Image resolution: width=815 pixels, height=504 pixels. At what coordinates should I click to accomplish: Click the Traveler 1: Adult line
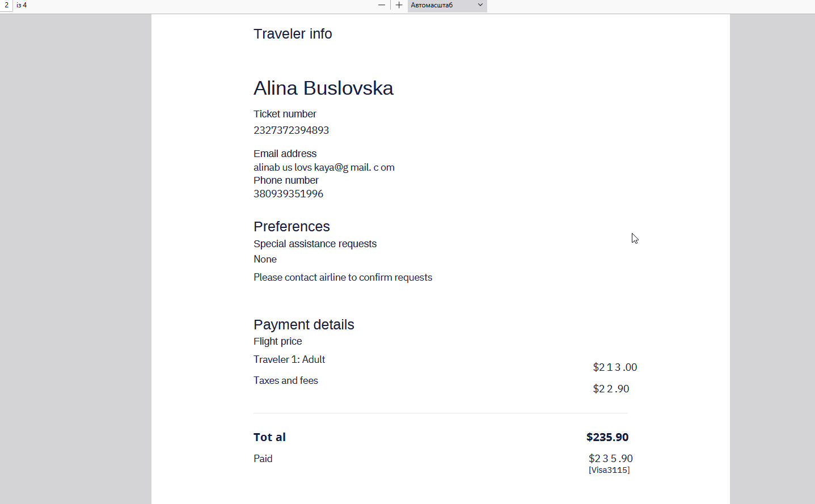coord(289,359)
